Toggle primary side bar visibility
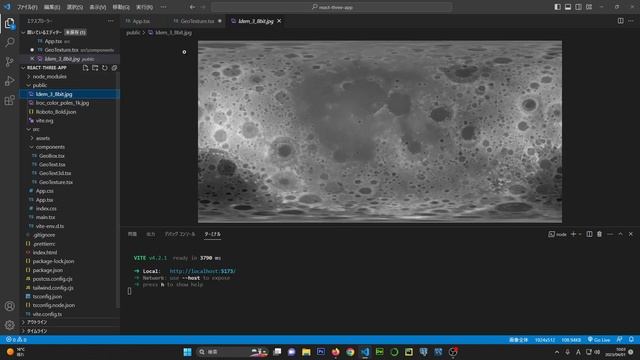640x360 pixels. coord(558,7)
